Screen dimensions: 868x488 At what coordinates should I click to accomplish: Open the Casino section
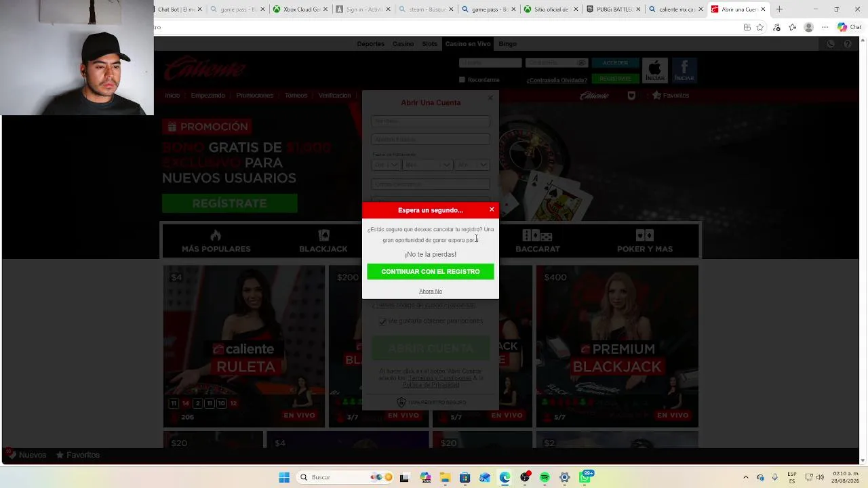point(403,44)
